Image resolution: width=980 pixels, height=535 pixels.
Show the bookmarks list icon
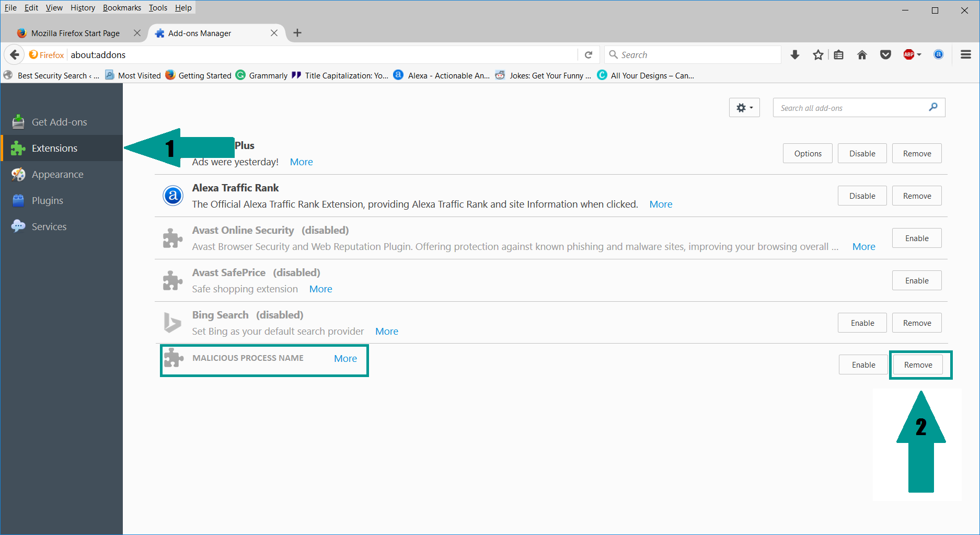pos(839,55)
